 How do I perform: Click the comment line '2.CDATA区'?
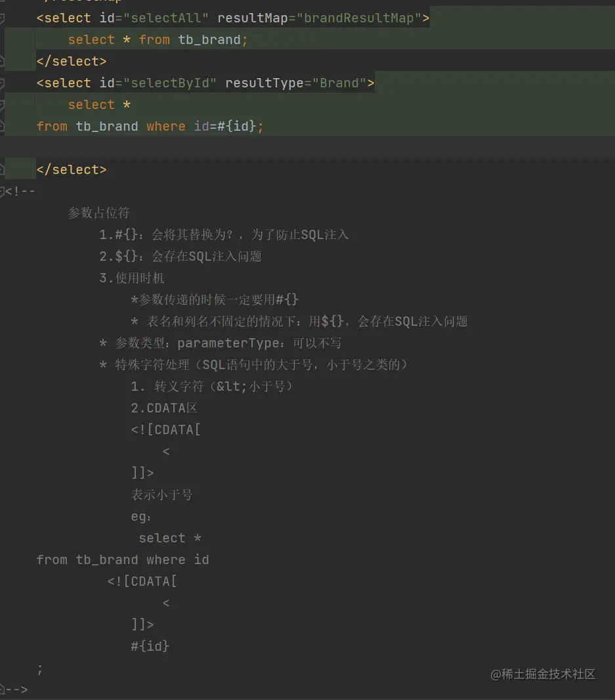click(x=164, y=408)
